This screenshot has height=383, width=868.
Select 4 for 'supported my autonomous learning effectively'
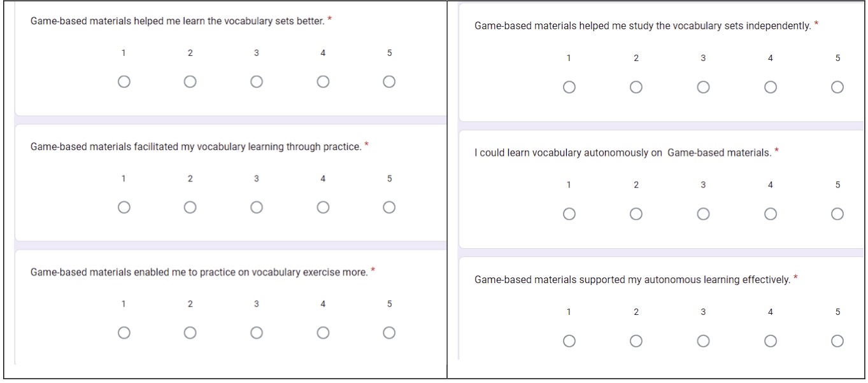[771, 341]
